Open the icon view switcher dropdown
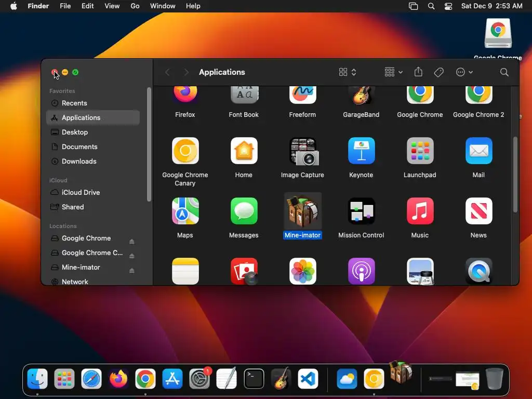The height and width of the screenshot is (399, 532). (348, 72)
